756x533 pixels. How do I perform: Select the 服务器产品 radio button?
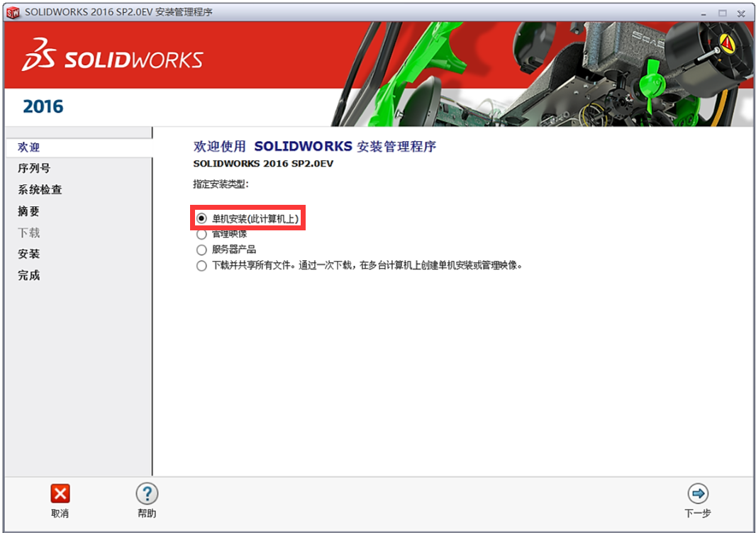[x=202, y=249]
